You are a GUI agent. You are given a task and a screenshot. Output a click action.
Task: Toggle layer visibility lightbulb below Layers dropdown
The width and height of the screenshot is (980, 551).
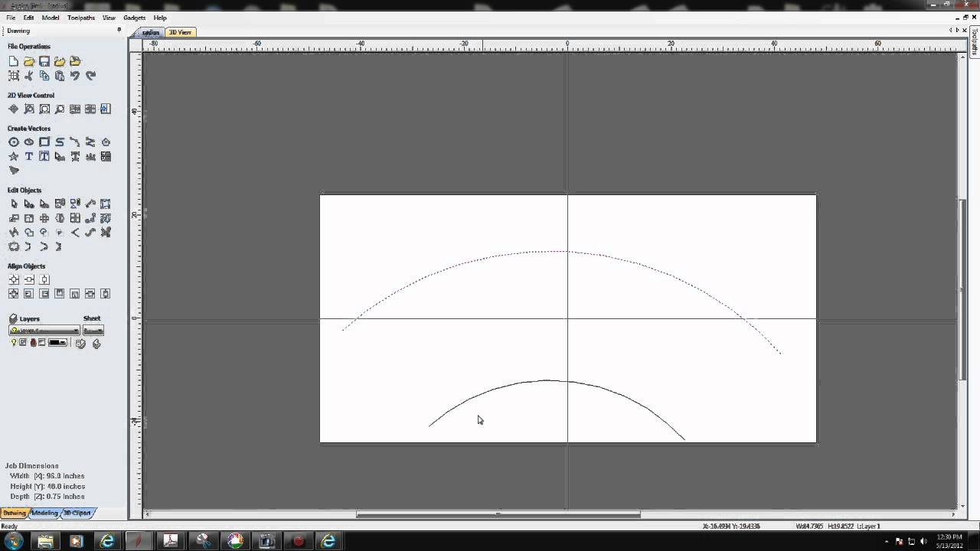click(x=13, y=343)
